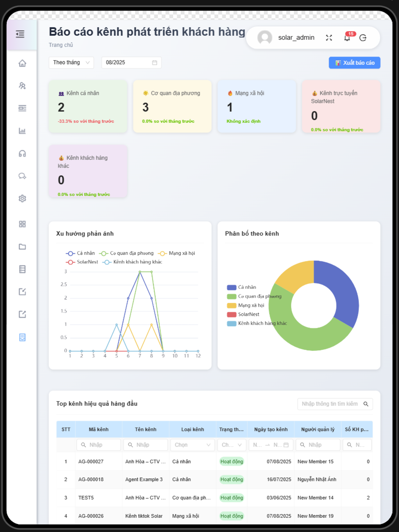Image resolution: width=399 pixels, height=532 pixels.
Task: Open the bar chart icon in the sidebar
Action: 22,131
